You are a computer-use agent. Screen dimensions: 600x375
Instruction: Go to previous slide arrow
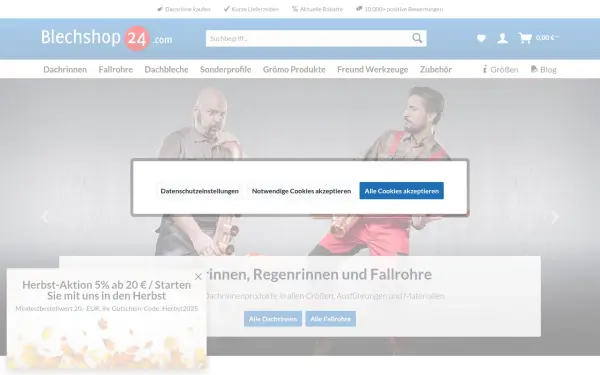(x=45, y=217)
